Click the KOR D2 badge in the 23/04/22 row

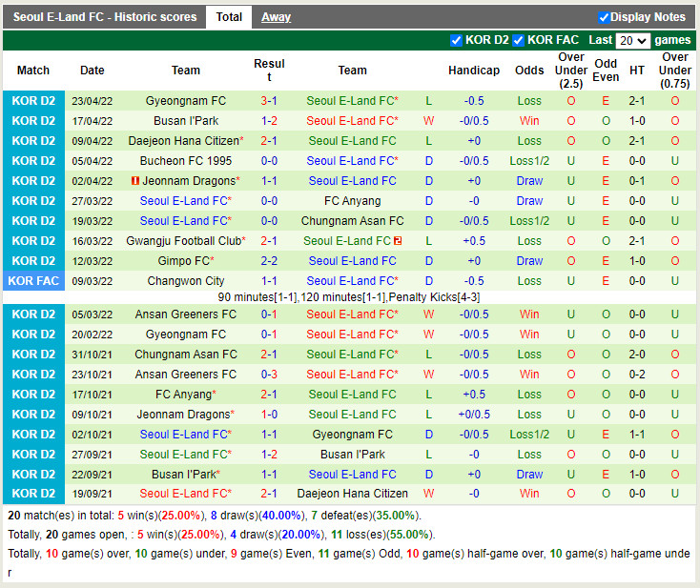[x=33, y=101]
